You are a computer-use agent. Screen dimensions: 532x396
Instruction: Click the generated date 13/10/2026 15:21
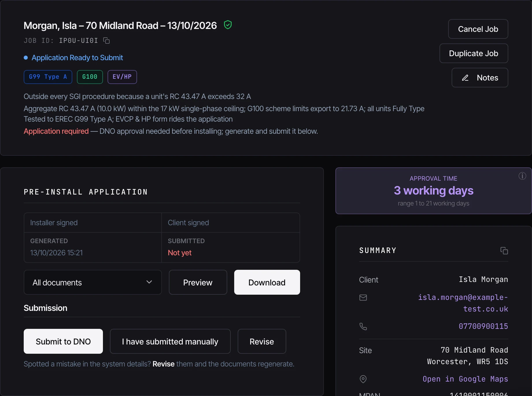pos(56,253)
